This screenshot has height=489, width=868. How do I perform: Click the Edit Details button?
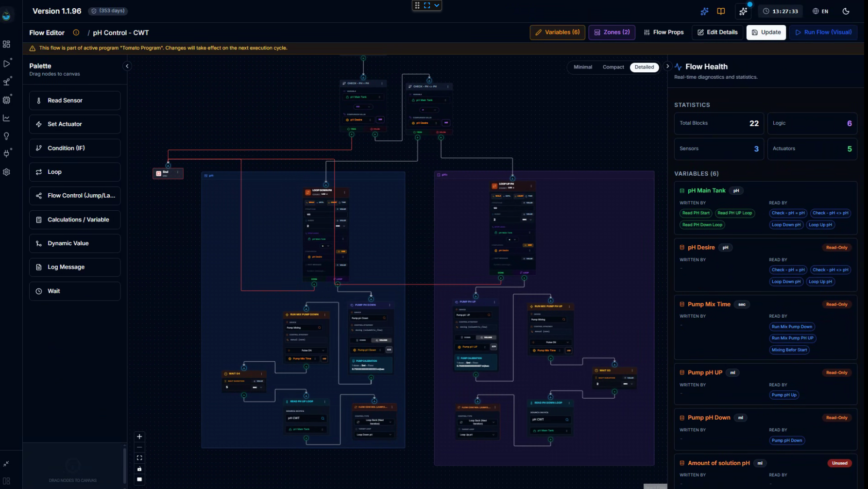(x=717, y=33)
